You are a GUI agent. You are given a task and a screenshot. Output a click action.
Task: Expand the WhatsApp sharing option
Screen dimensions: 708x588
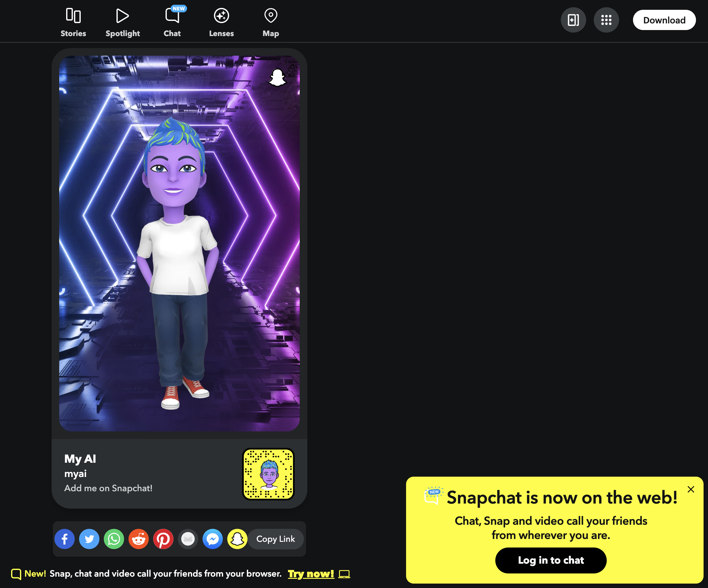tap(114, 539)
